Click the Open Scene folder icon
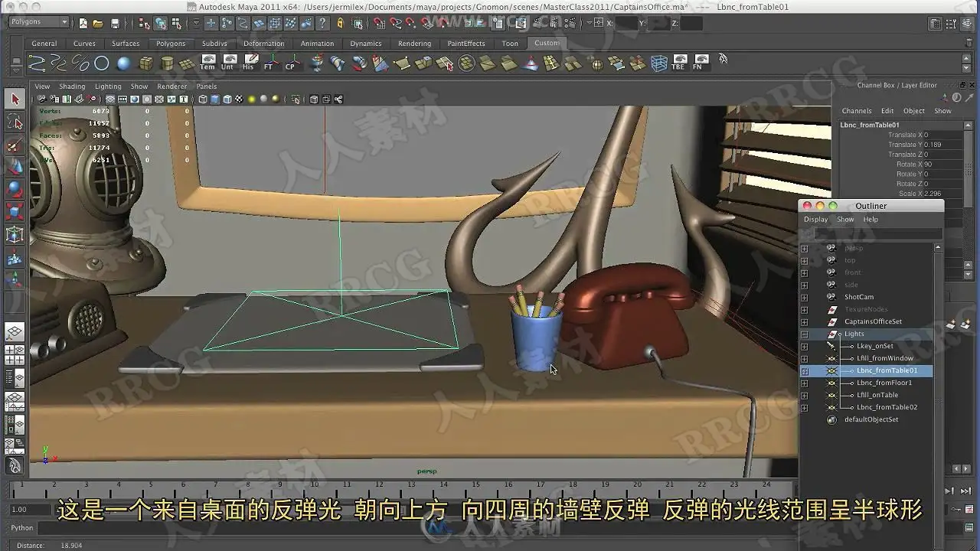 (x=98, y=24)
